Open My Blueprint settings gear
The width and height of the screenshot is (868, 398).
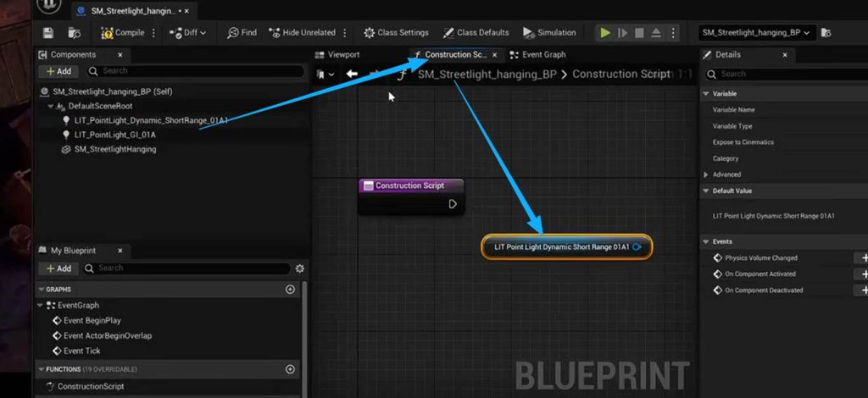(x=298, y=268)
